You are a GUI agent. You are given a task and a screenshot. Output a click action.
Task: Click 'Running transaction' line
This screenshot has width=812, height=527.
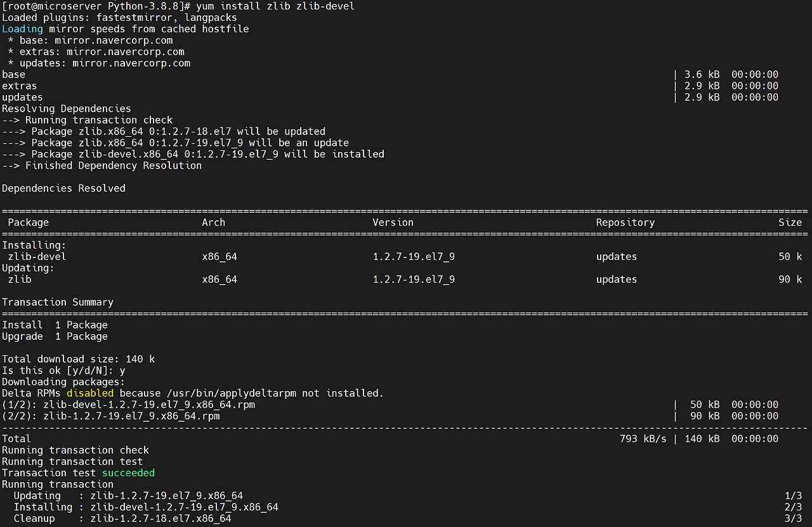[58, 485]
